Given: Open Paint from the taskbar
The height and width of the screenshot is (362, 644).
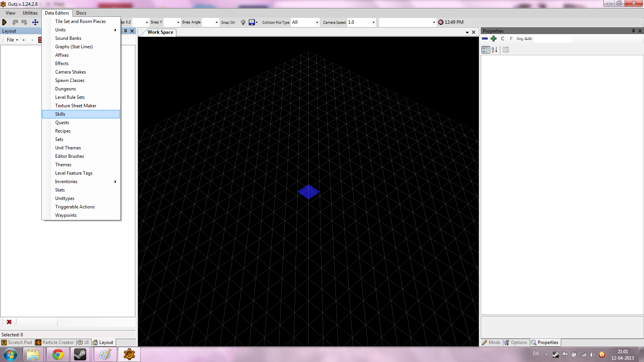Looking at the screenshot, I should (x=105, y=355).
